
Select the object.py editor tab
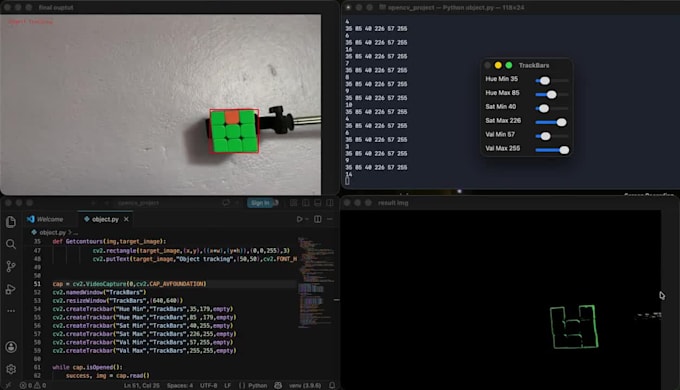pos(105,219)
